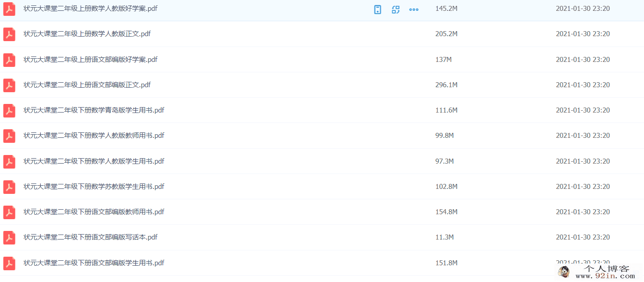
Task: Open 状元大课堂二年级下册语文部编版写话本.pdf
Action: (x=91, y=237)
